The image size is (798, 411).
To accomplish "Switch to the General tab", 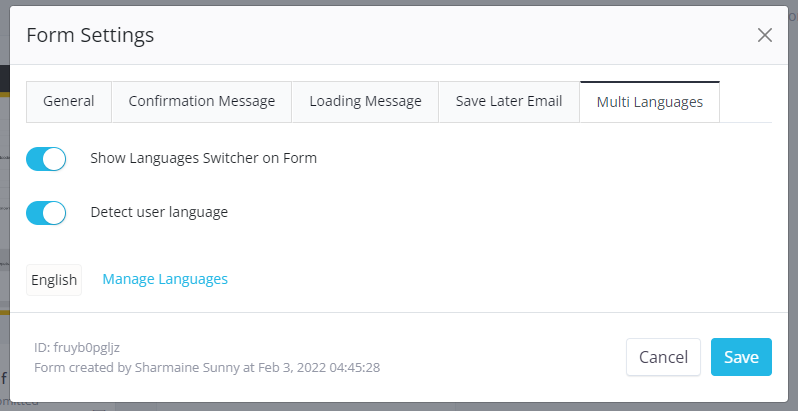I will pyautogui.click(x=68, y=101).
